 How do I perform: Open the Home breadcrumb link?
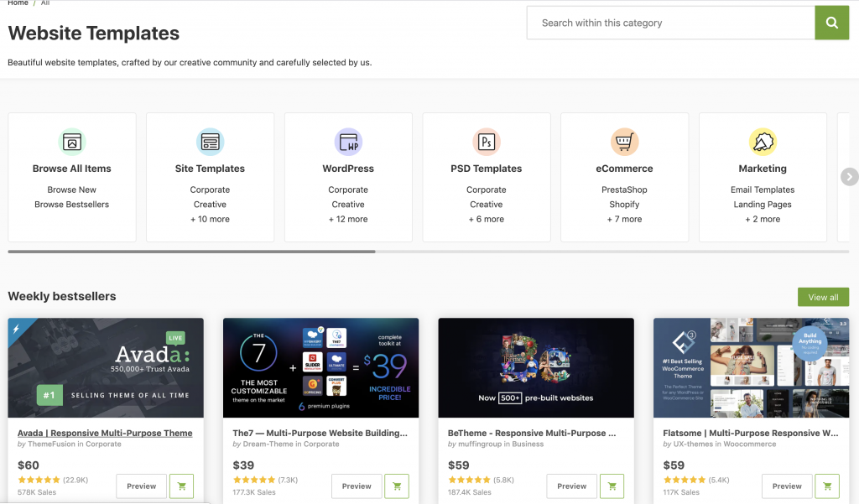pyautogui.click(x=18, y=3)
